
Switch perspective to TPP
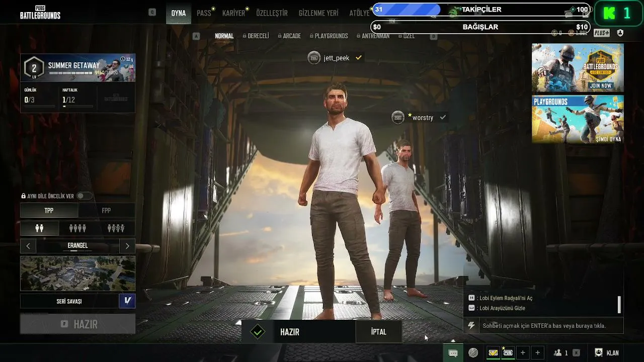(49, 211)
